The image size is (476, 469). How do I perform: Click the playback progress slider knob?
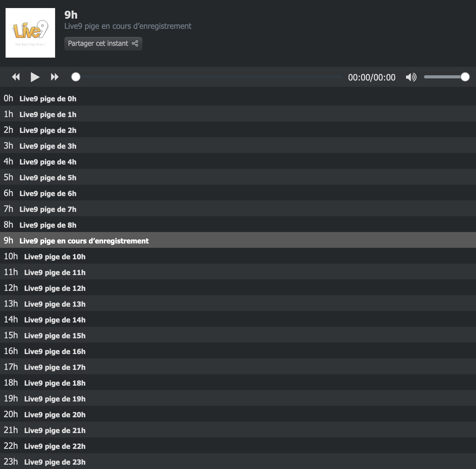coord(76,77)
